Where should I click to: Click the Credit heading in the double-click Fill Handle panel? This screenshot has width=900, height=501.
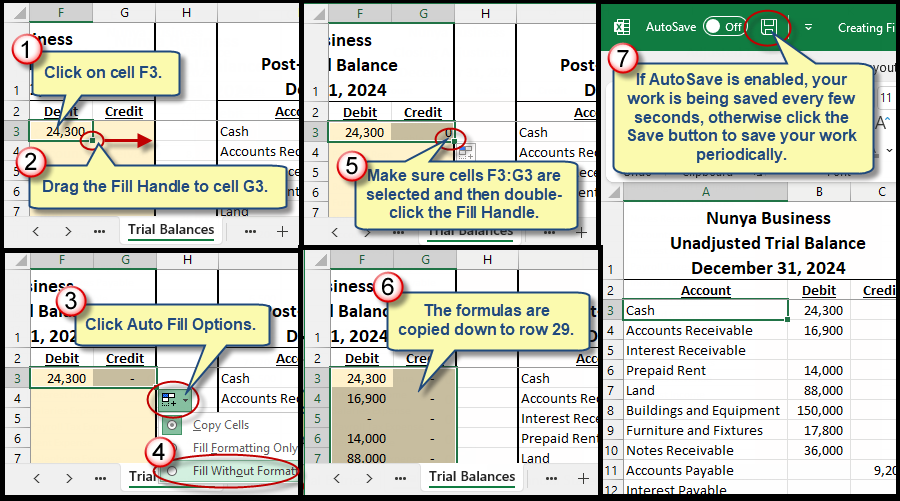pos(423,112)
